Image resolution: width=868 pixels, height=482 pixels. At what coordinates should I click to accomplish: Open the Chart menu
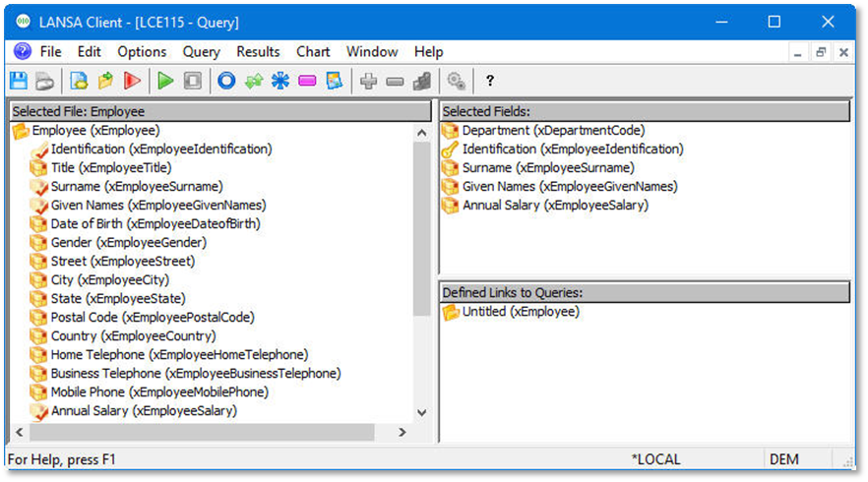click(313, 51)
